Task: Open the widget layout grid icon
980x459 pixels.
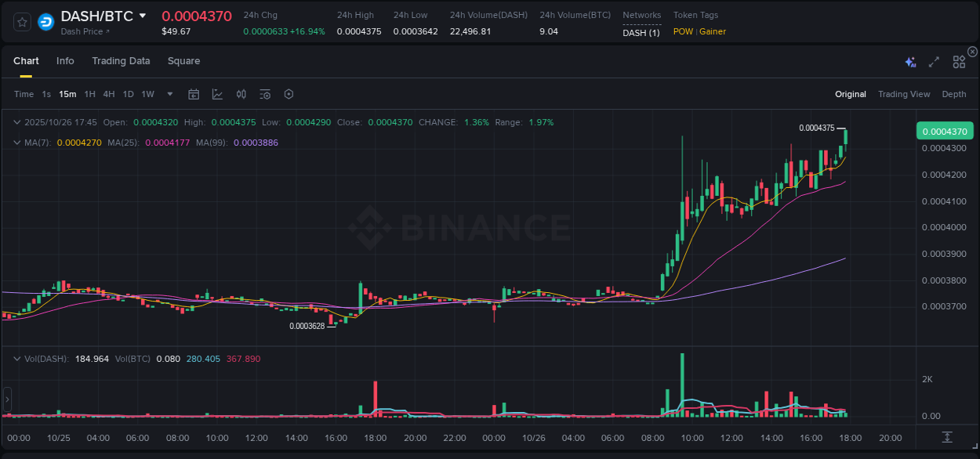Action: point(959,61)
